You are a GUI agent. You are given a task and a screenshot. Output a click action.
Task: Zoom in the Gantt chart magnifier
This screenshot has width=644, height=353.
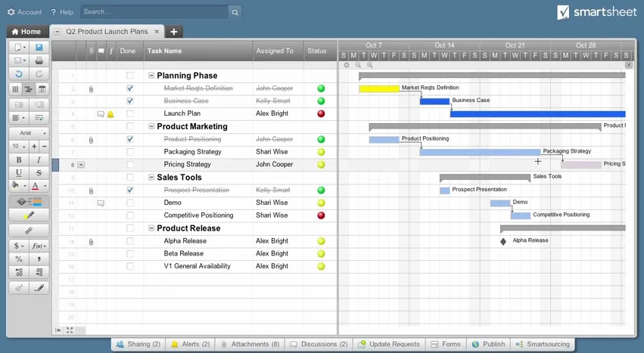point(369,65)
